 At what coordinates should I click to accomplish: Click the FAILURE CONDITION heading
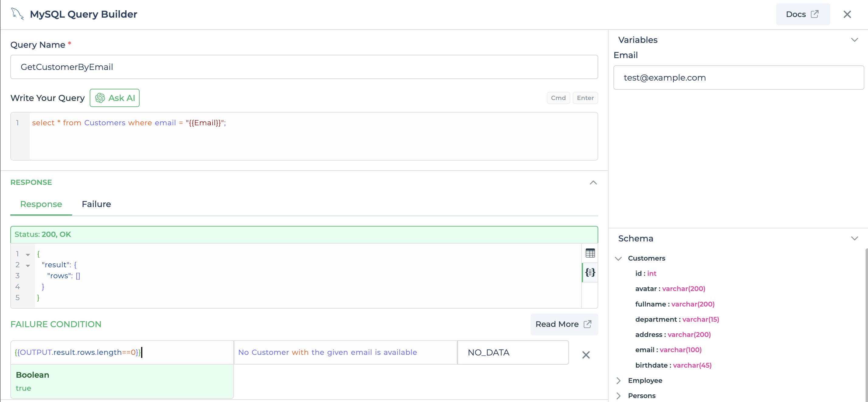click(x=56, y=324)
